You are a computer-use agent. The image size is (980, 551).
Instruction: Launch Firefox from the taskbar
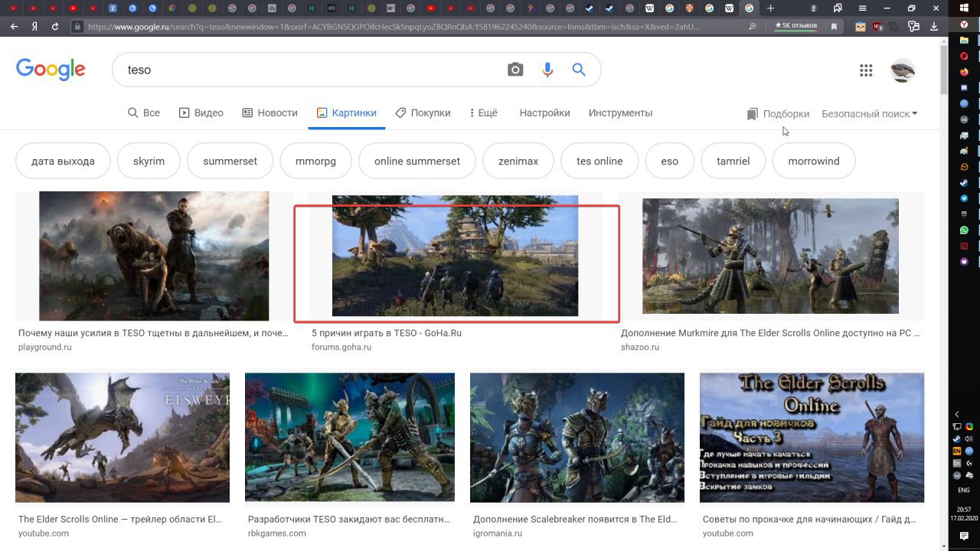964,72
